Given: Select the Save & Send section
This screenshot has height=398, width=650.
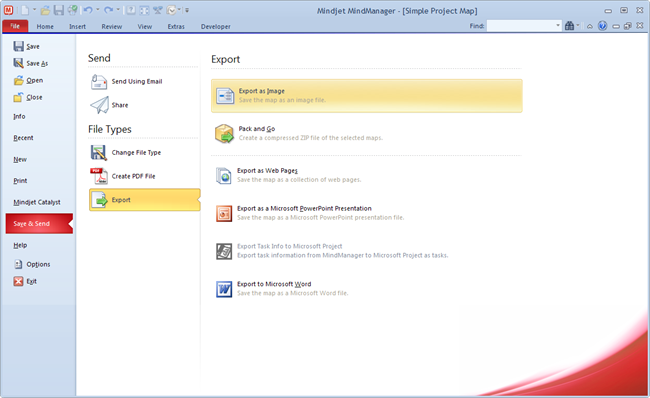Looking at the screenshot, I should tap(39, 223).
